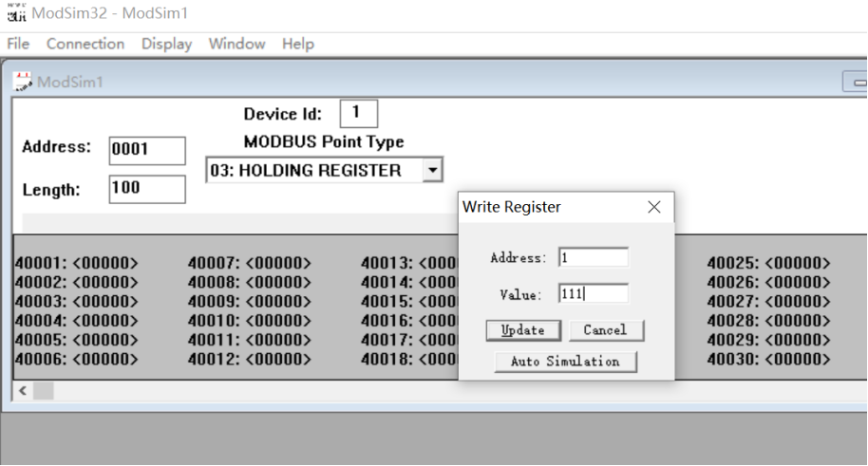The height and width of the screenshot is (466, 868).
Task: Click the Write Register Value field
Action: (x=594, y=293)
